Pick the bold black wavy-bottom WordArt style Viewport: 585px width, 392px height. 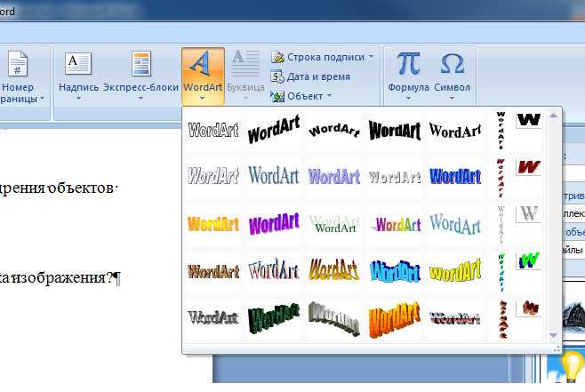(x=395, y=131)
